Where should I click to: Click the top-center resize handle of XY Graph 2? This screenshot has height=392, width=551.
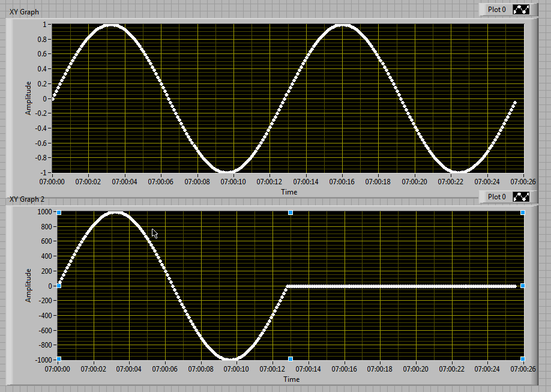(x=291, y=213)
